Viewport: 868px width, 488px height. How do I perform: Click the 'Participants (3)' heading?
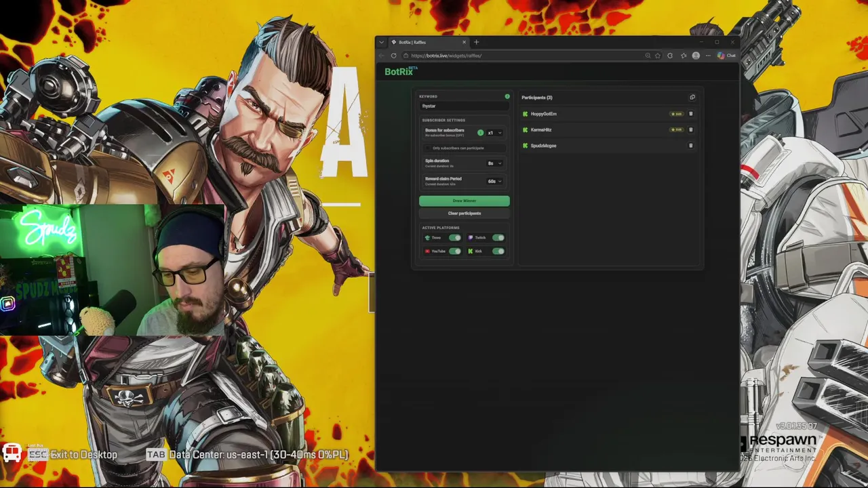[x=537, y=98]
